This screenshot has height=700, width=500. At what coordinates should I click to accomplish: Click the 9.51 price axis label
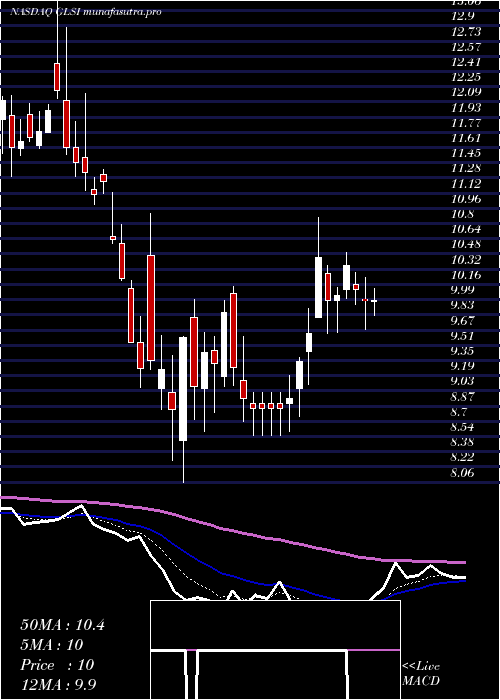pyautogui.click(x=462, y=336)
